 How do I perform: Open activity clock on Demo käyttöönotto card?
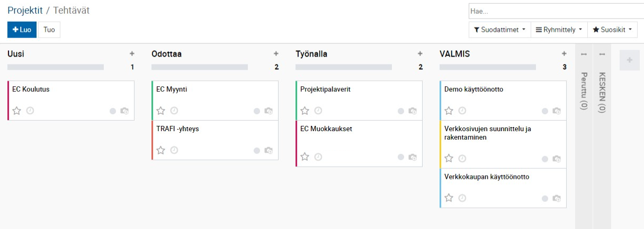pos(462,111)
